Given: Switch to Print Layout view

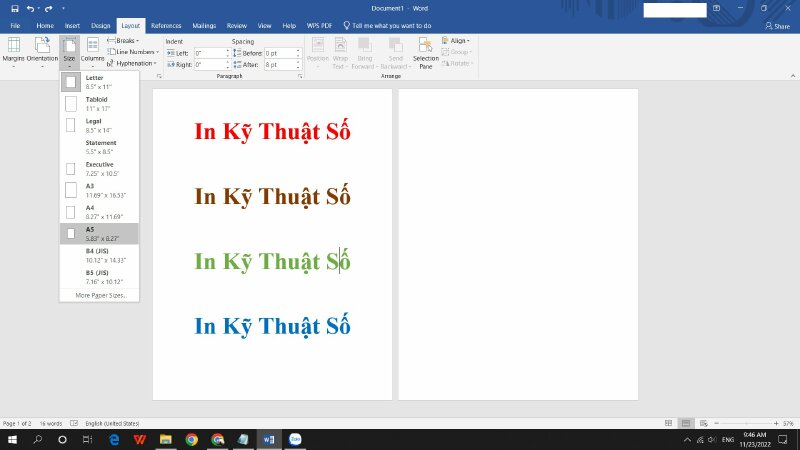Looking at the screenshot, I should [x=686, y=423].
